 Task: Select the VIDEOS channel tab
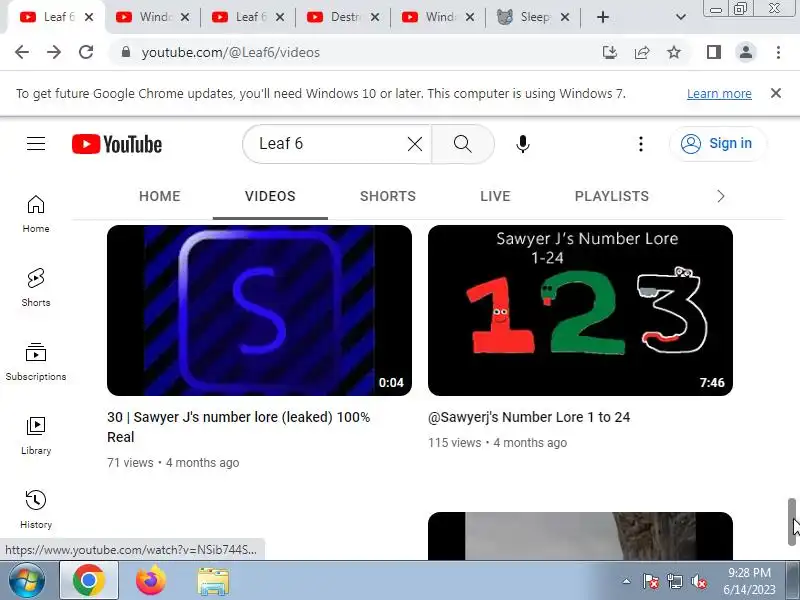pyautogui.click(x=270, y=196)
